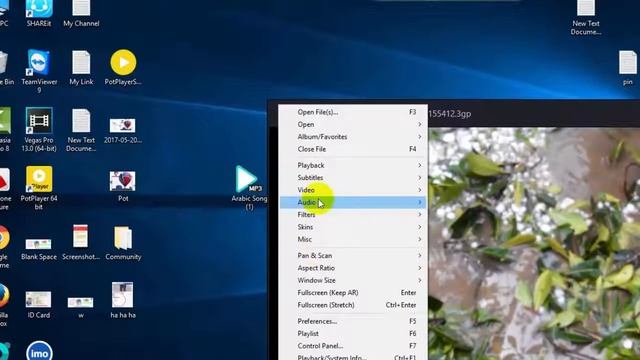Select the New Text Docume... icon beside Vegas Pro

point(81,129)
